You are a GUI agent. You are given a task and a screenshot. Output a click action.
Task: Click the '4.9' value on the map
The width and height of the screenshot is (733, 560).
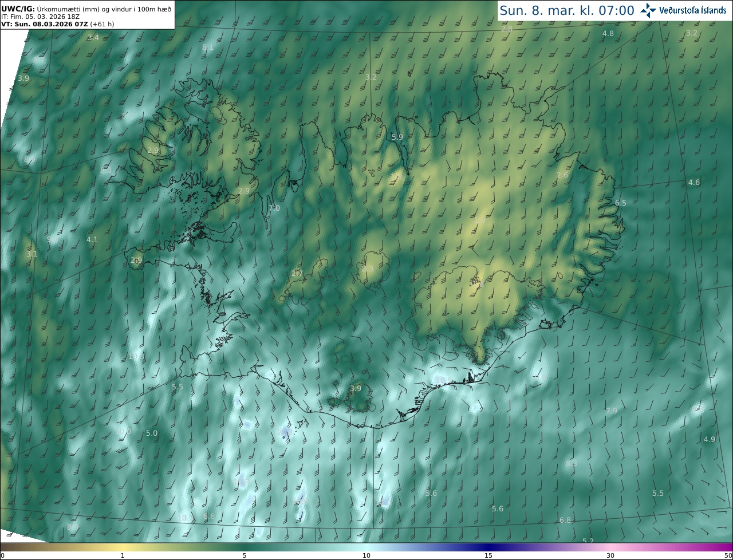point(710,440)
